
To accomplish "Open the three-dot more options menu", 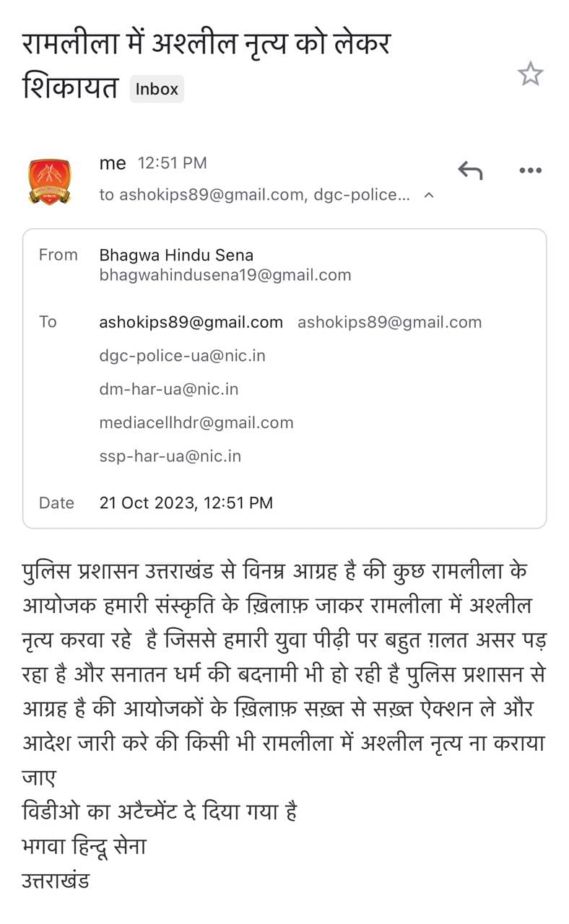I will point(530,170).
